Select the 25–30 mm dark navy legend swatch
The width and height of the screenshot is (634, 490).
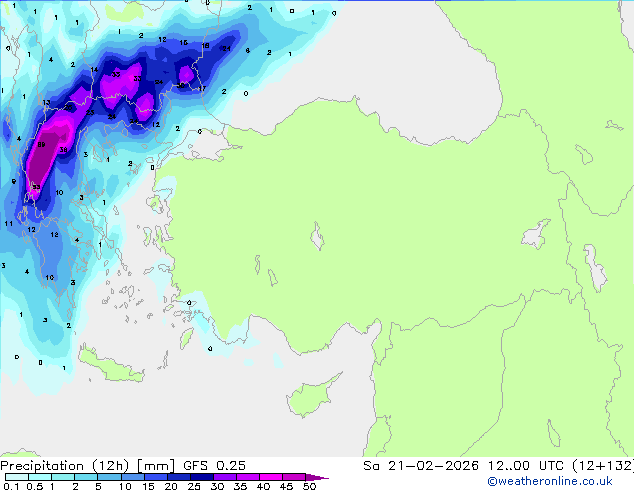(x=201, y=477)
